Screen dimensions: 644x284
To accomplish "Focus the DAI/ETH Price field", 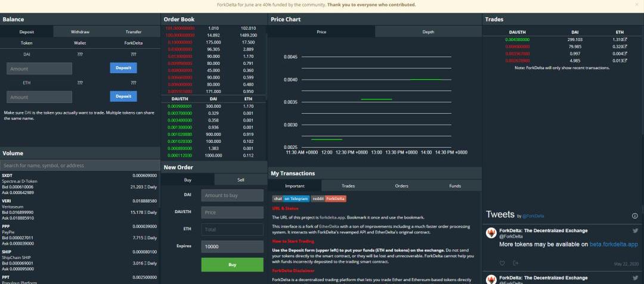I will coord(232,213).
